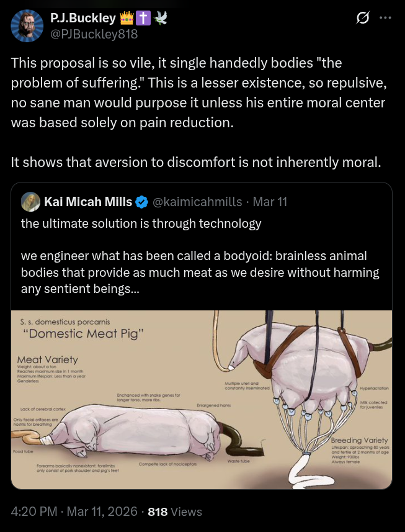Click the dove emoji after the name
The image size is (405, 532).
(162, 19)
